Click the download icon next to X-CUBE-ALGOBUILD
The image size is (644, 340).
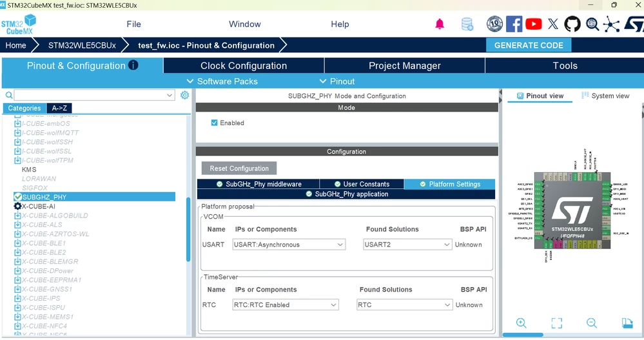point(17,215)
